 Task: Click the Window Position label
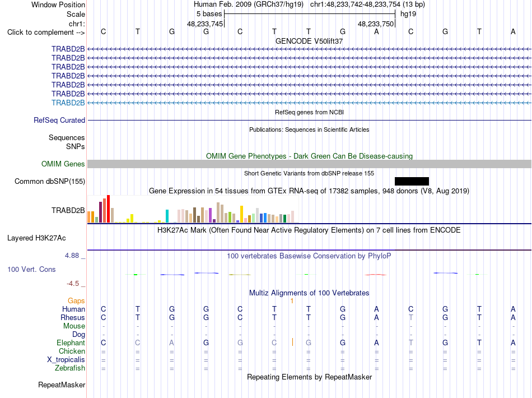[x=58, y=4]
